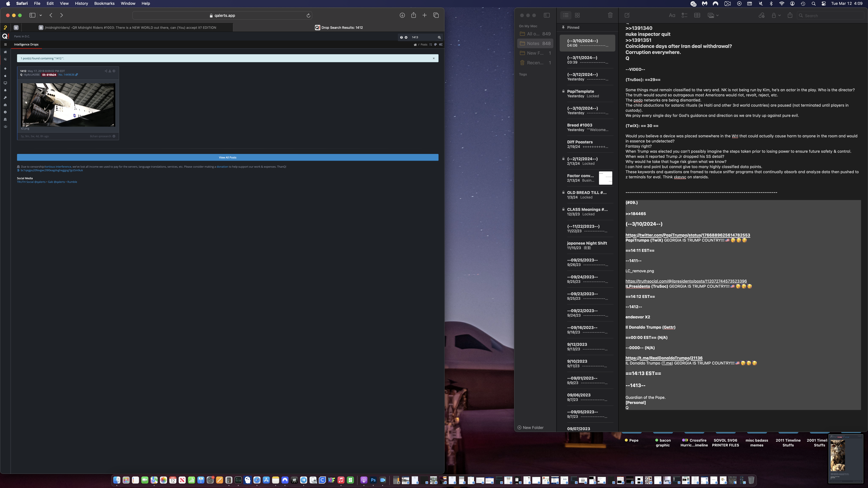
Task: Switch Notes to list view
Action: tap(566, 15)
